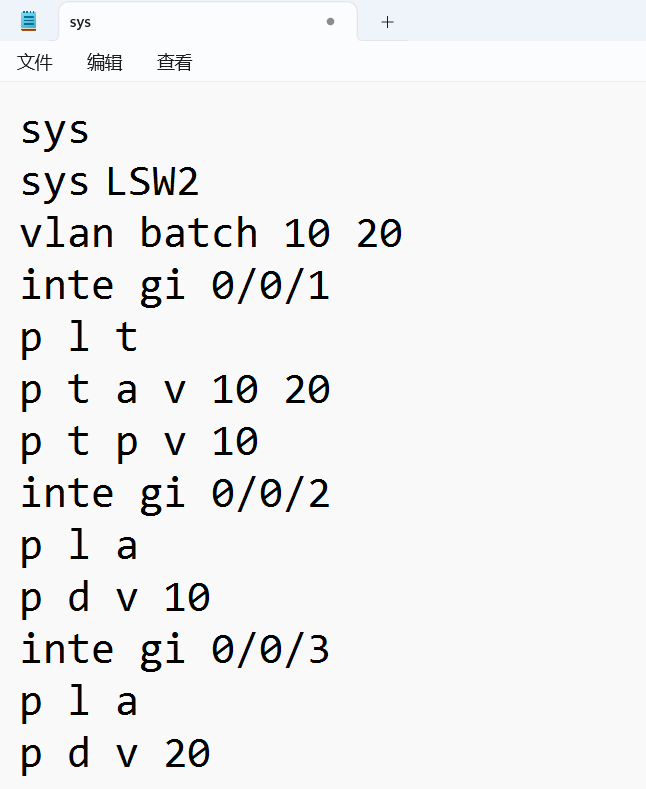Add a new tab with plus button
Screen dimensions: 646x789
coord(388,22)
